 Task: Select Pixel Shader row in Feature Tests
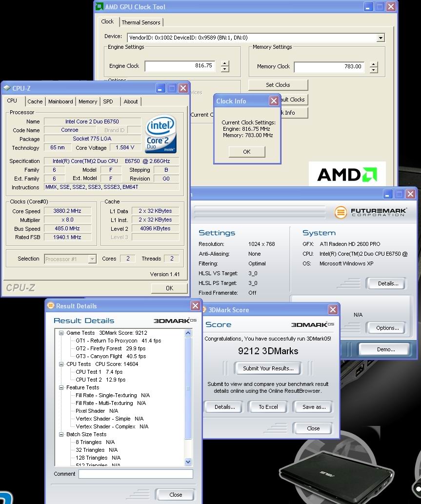[x=97, y=411]
